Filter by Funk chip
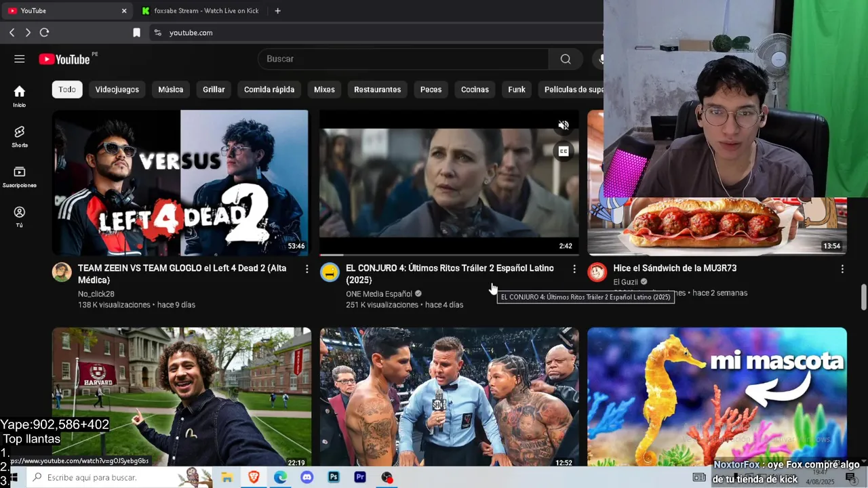 517,89
